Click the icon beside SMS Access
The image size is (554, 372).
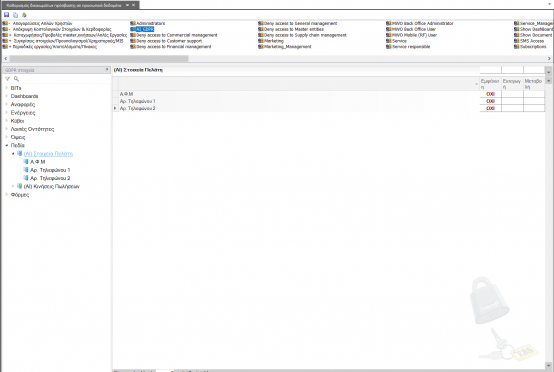[517, 41]
